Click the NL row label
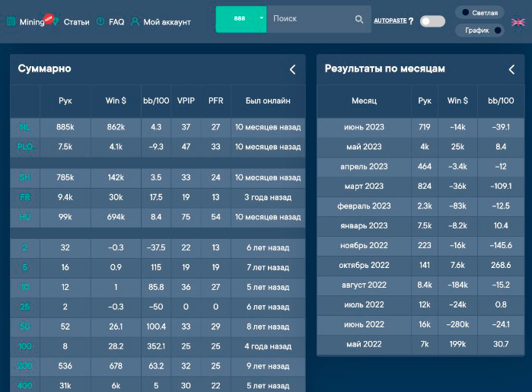The image size is (532, 392). pos(25,127)
